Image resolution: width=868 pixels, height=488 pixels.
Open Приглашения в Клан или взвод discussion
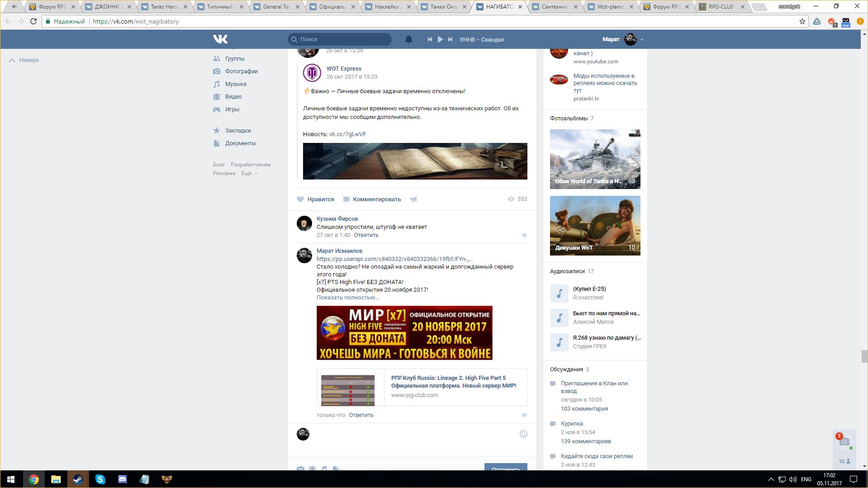click(x=594, y=387)
